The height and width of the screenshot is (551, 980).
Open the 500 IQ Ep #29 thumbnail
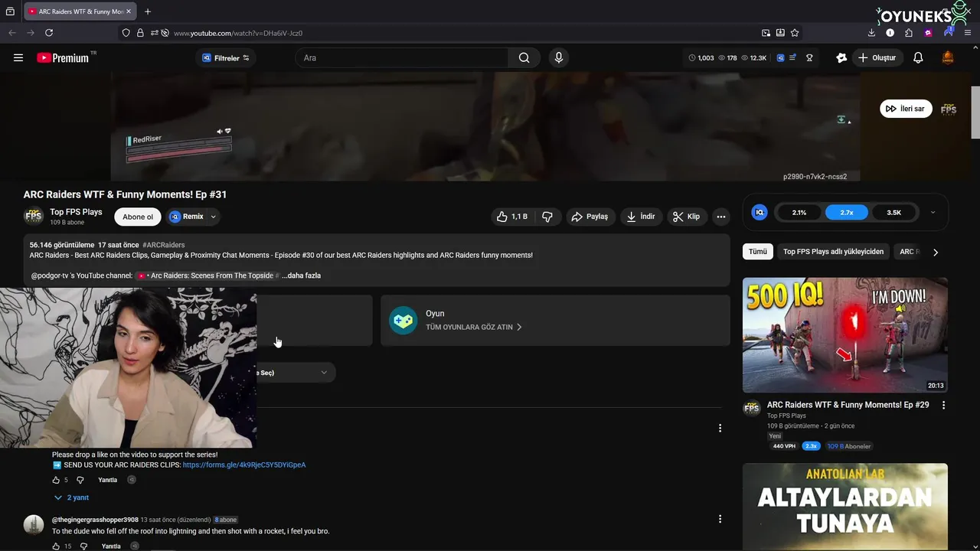[845, 335]
